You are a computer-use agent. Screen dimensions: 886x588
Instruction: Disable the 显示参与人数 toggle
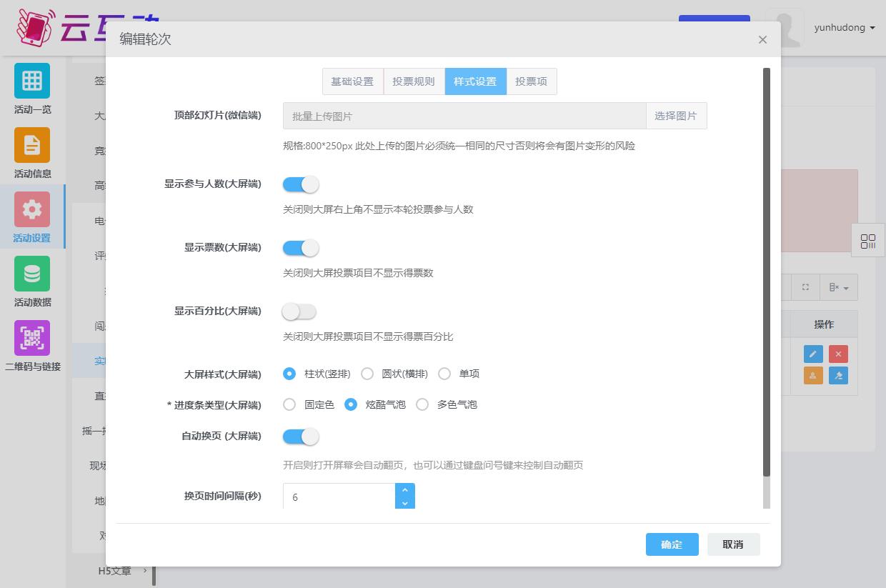(x=300, y=184)
